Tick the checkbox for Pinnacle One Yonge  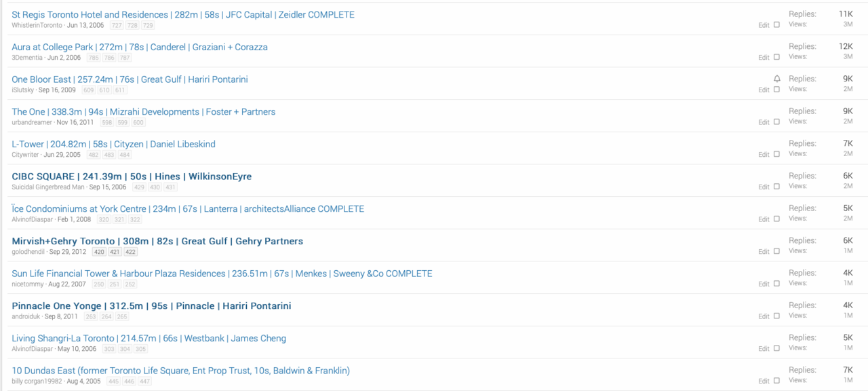point(776,316)
